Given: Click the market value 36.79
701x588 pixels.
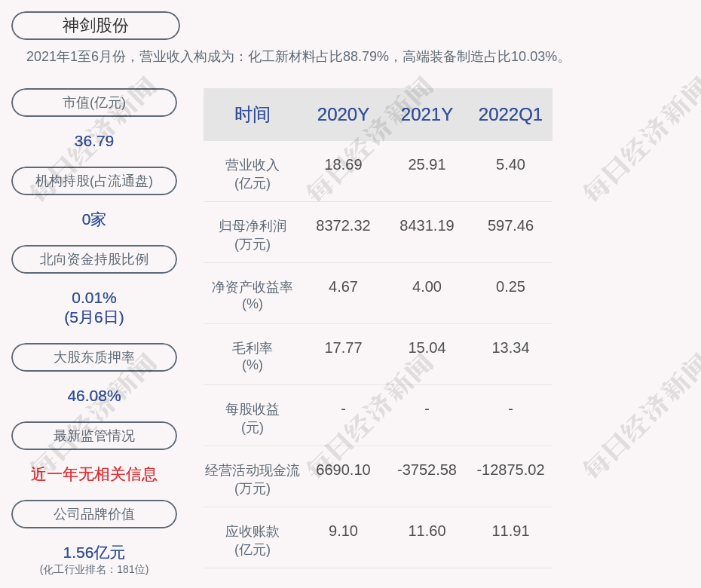Looking at the screenshot, I should (x=94, y=141).
